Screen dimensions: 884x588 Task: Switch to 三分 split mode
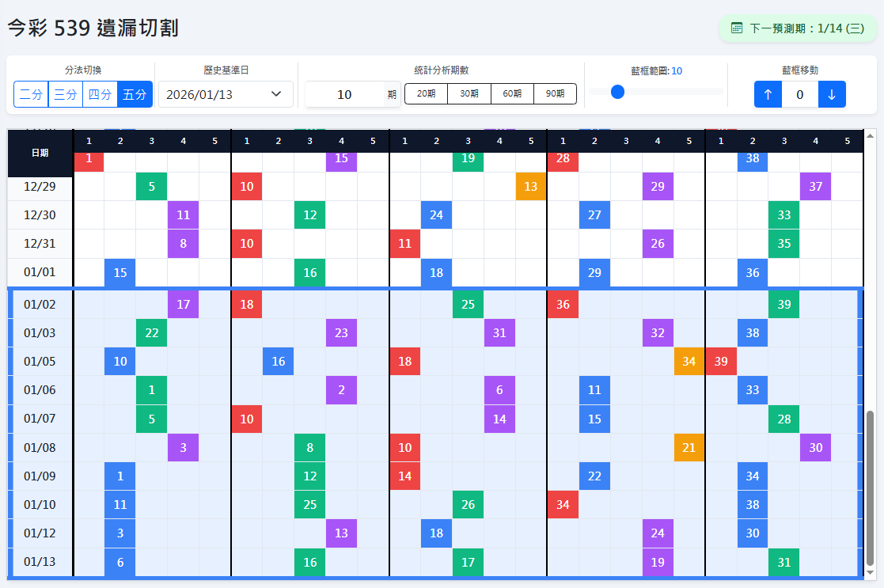coord(65,93)
